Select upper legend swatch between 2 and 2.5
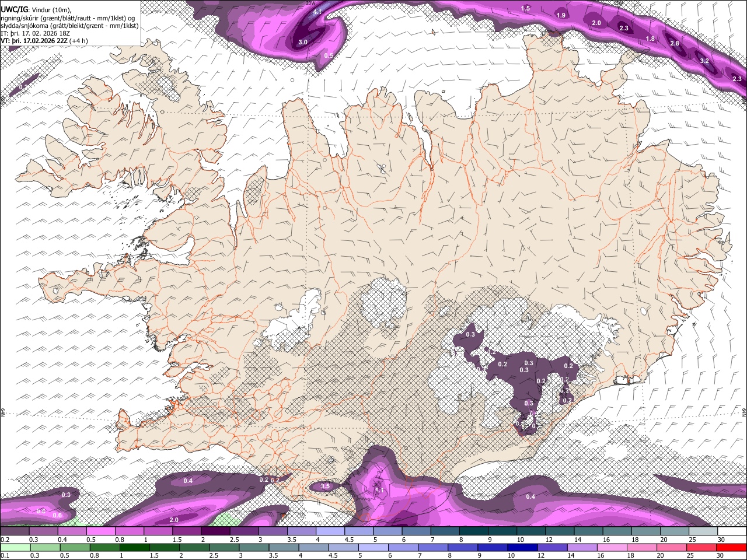Image resolution: width=747 pixels, height=560 pixels. point(215,531)
